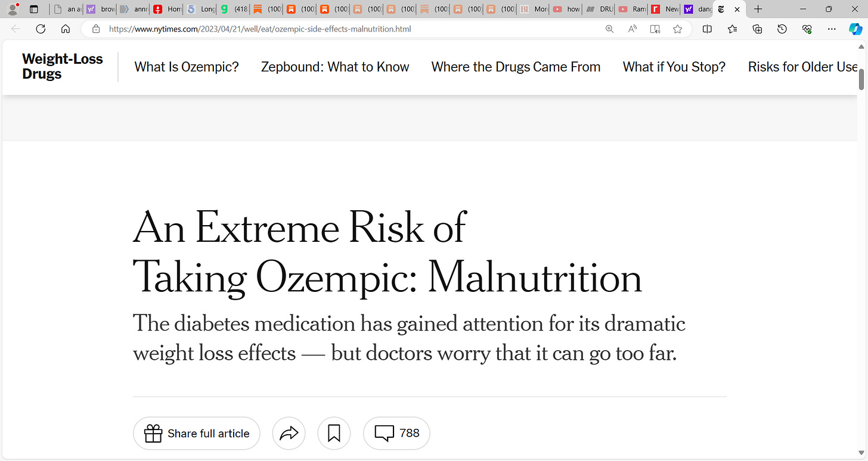
Task: Open a new tab with plus icon
Action: click(x=758, y=10)
